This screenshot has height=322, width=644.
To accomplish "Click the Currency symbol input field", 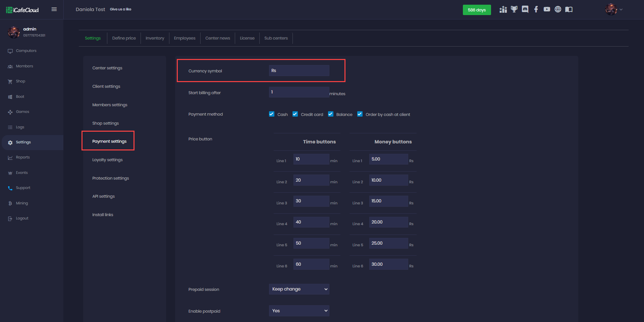I will (x=299, y=71).
